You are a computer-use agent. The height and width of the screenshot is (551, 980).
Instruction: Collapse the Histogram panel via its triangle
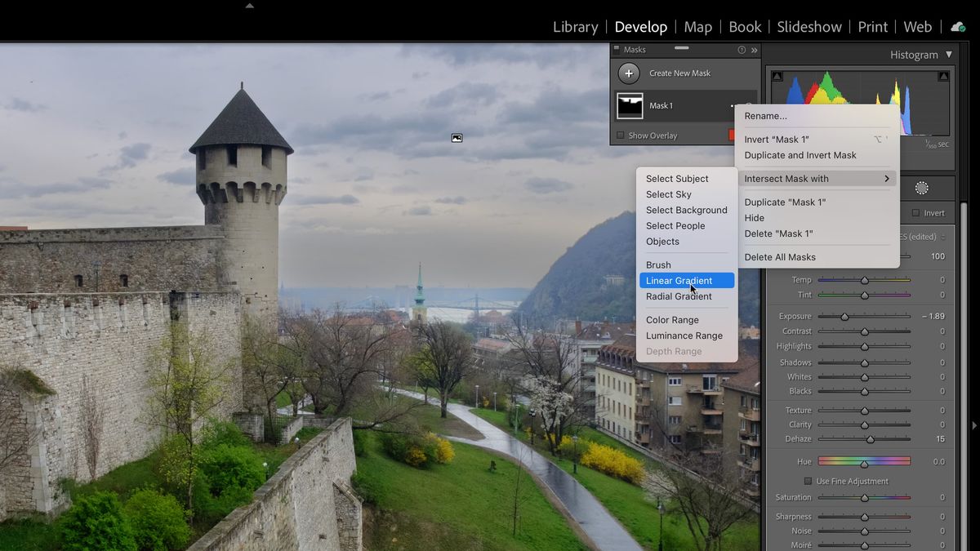(x=947, y=55)
